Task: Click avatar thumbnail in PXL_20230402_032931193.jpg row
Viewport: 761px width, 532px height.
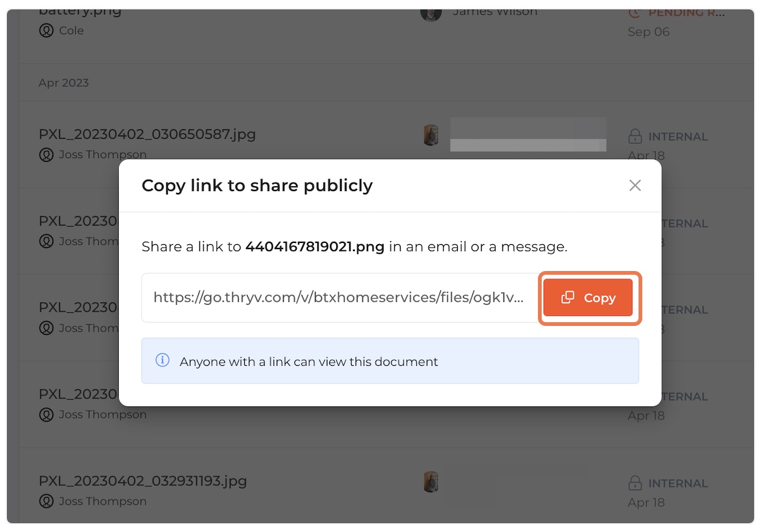Action: pyautogui.click(x=430, y=481)
